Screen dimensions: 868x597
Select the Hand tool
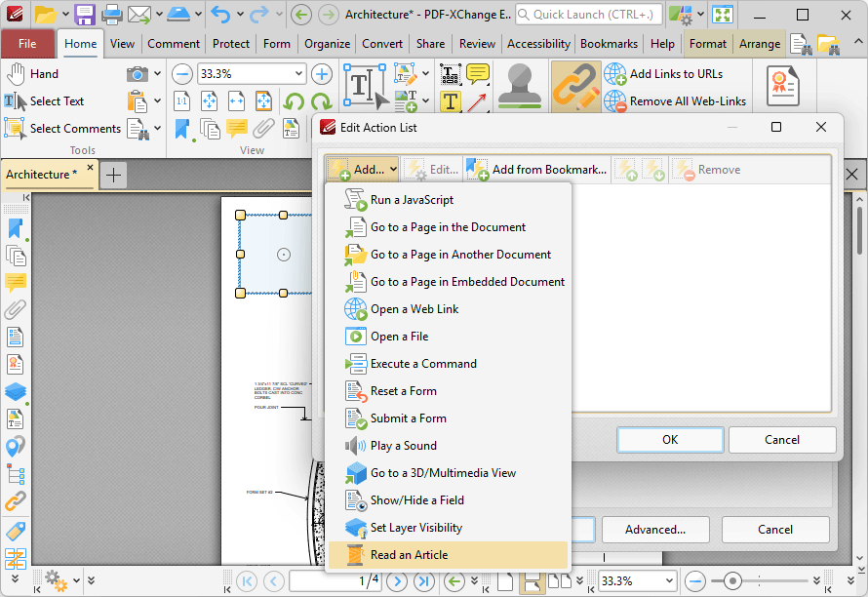coord(32,74)
